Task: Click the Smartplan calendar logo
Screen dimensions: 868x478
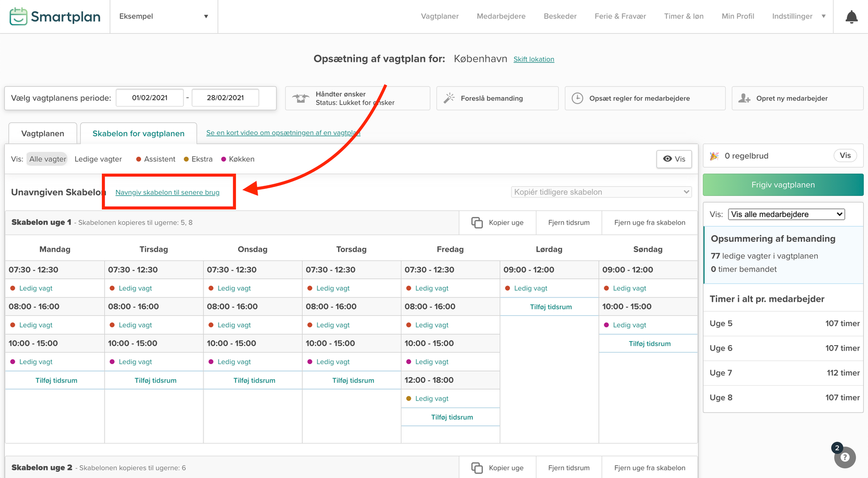Action: [x=18, y=16]
